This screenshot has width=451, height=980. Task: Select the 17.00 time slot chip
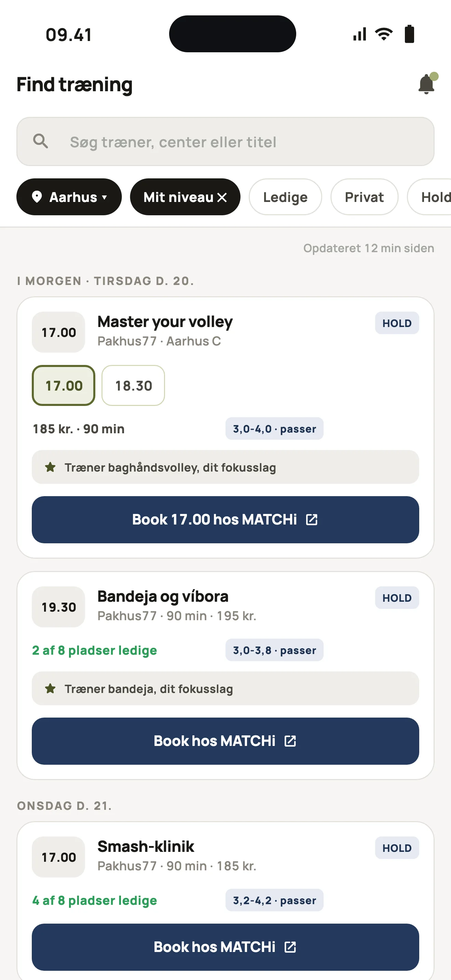pyautogui.click(x=64, y=385)
